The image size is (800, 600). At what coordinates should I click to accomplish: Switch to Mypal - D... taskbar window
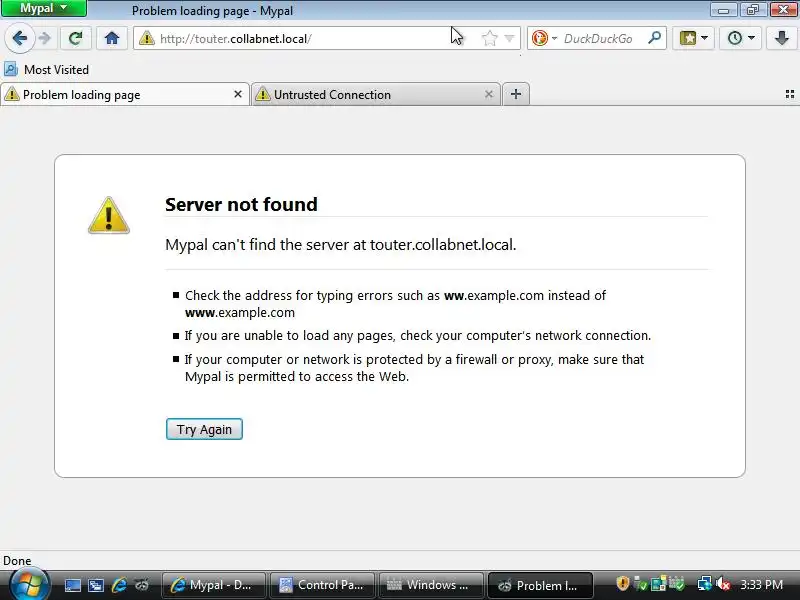[x=214, y=585]
